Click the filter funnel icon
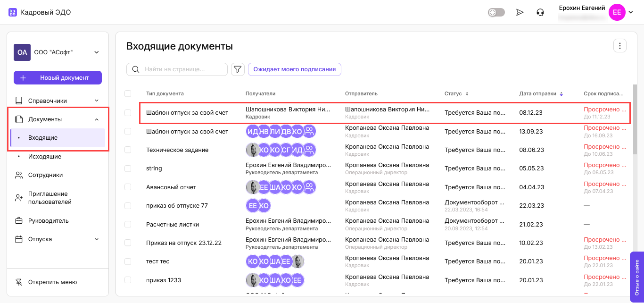The width and height of the screenshot is (644, 303). click(238, 69)
